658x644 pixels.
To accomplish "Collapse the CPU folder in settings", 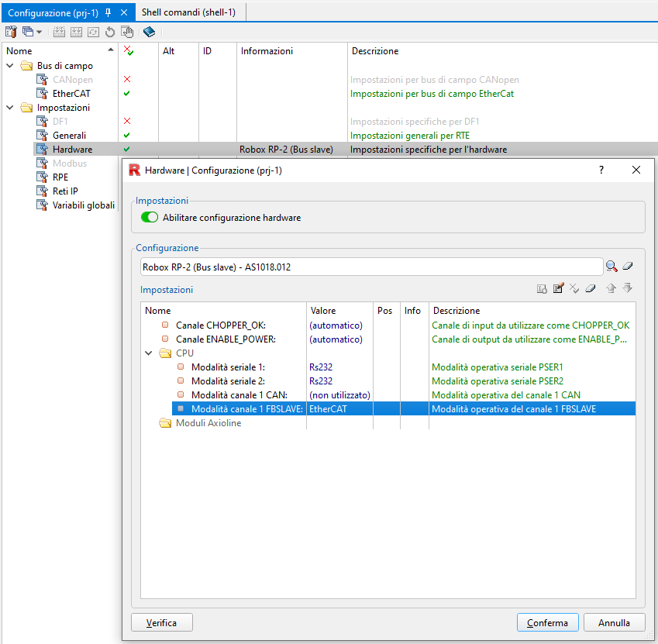I will click(149, 353).
